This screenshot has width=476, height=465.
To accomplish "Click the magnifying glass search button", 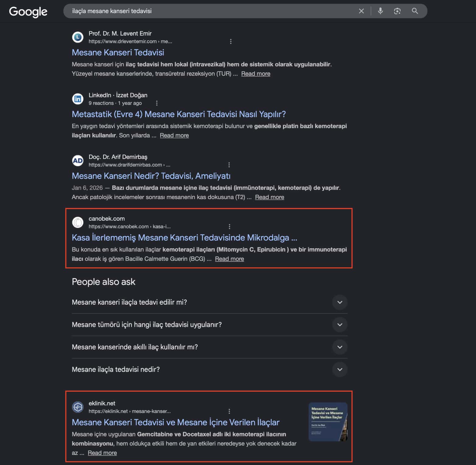I will tap(415, 11).
